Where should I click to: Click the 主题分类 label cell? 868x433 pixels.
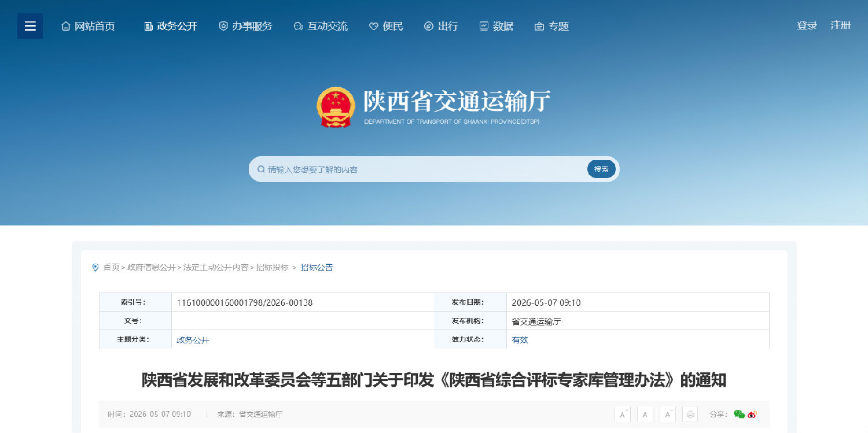135,339
